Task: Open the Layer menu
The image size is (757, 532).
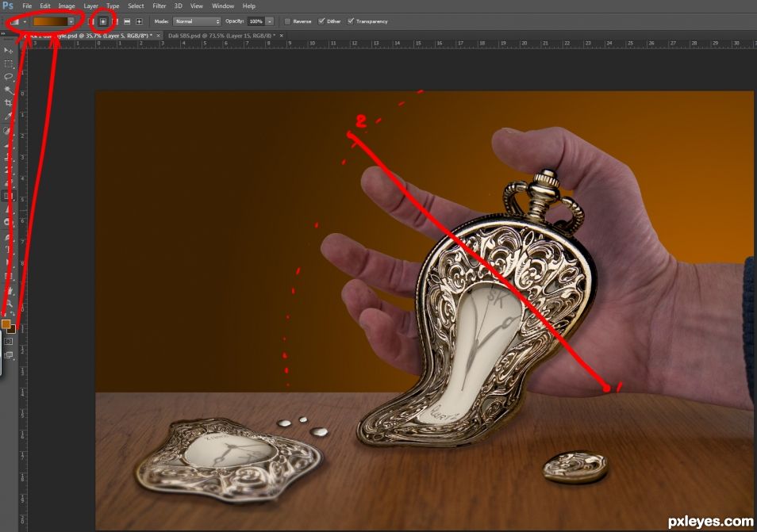Action: pyautogui.click(x=90, y=6)
